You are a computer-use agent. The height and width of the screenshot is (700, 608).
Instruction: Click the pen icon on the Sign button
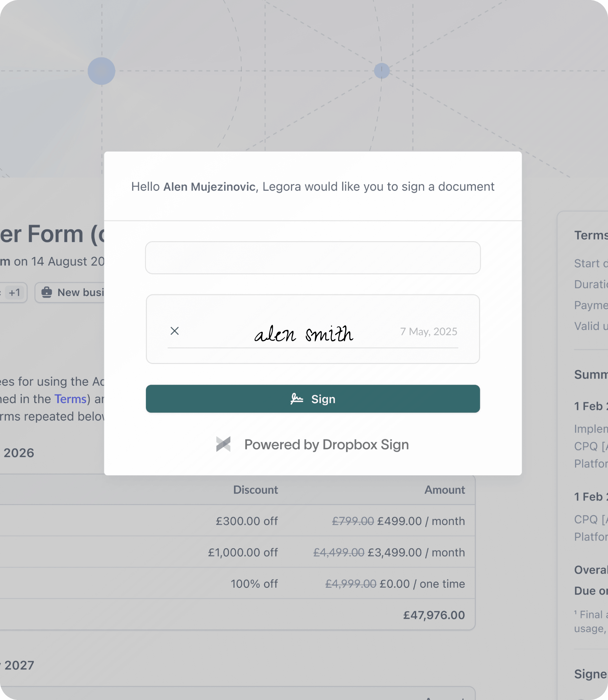point(296,399)
